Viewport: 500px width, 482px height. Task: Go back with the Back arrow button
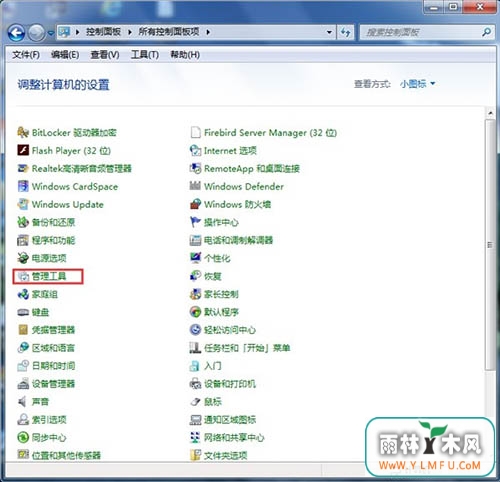pyautogui.click(x=16, y=33)
